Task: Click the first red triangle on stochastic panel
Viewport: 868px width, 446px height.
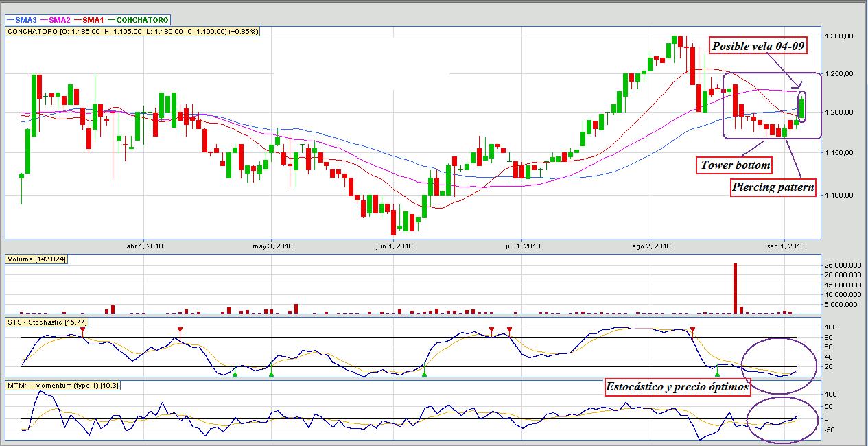Action: tap(82, 330)
